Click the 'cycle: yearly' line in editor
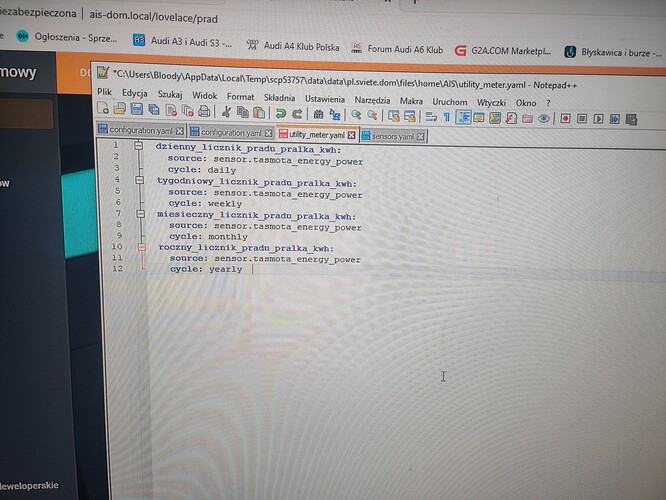The height and width of the screenshot is (500, 666). (x=206, y=269)
